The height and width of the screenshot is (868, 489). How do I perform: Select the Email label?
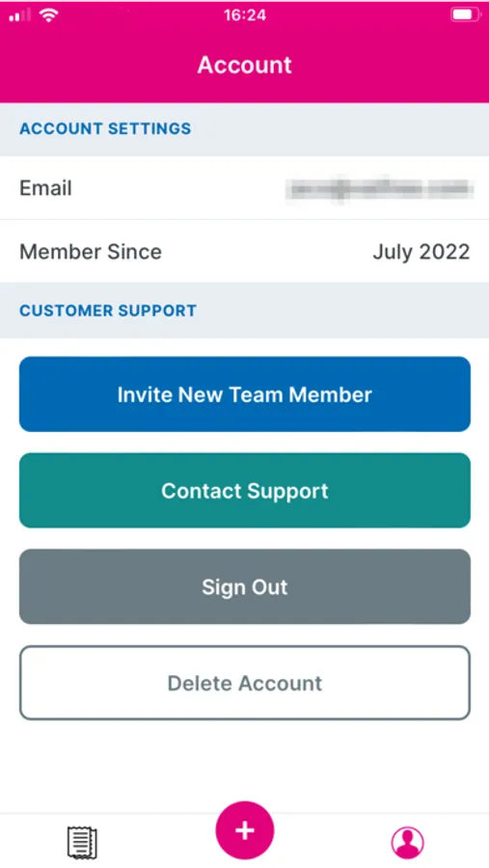point(46,188)
